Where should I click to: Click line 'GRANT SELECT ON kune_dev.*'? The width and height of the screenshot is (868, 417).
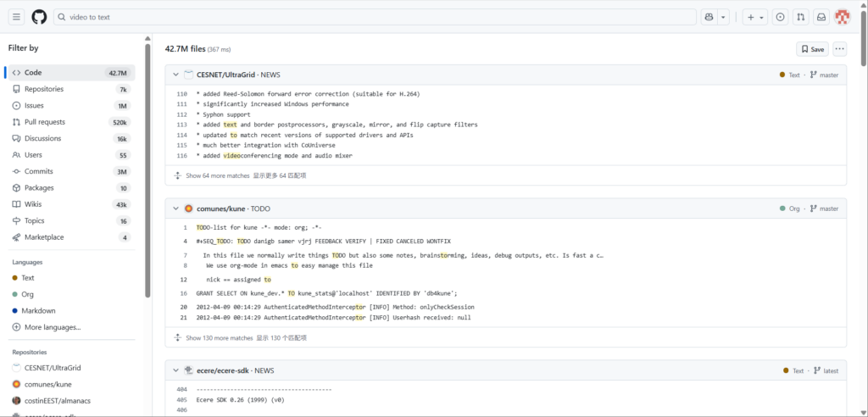point(326,293)
